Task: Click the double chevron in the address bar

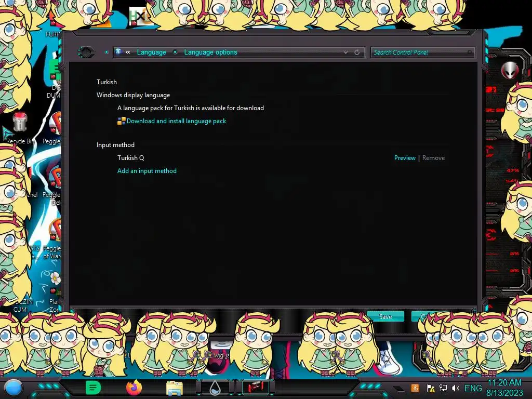Action: click(x=128, y=52)
